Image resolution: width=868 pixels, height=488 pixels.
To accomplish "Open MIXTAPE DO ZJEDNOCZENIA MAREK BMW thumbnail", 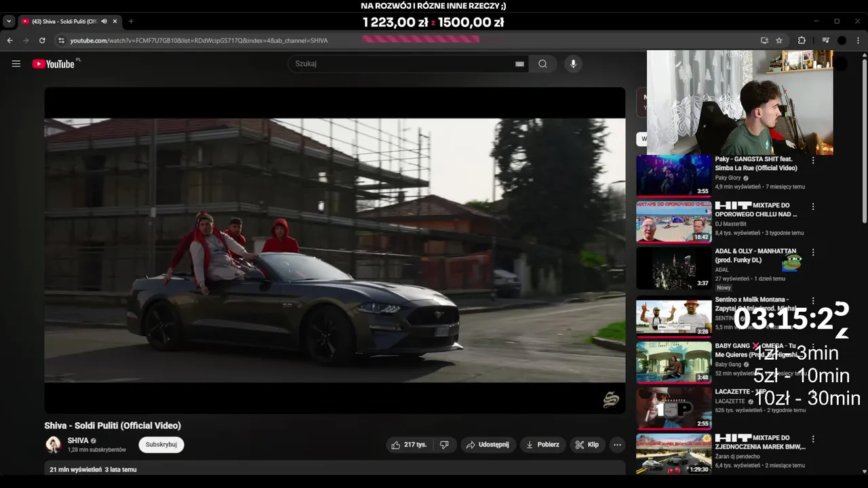I will (673, 454).
